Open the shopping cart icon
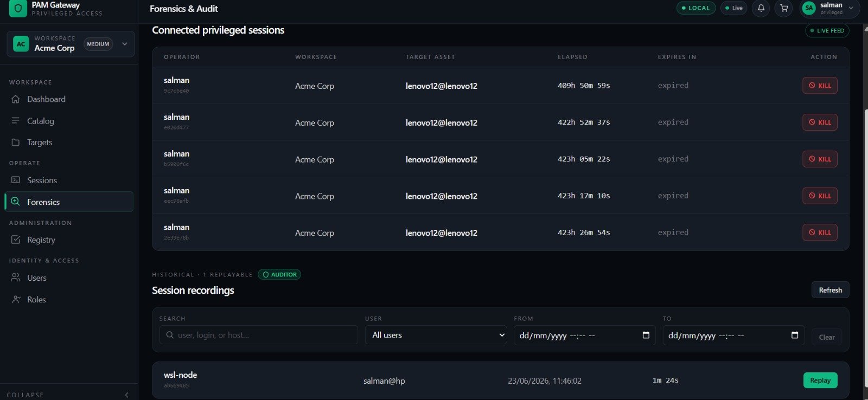 pos(784,8)
